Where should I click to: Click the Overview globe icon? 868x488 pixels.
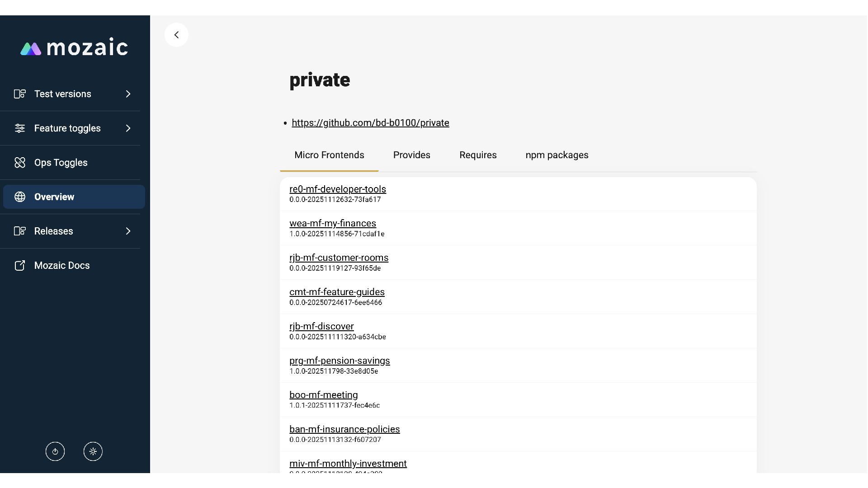[20, 197]
